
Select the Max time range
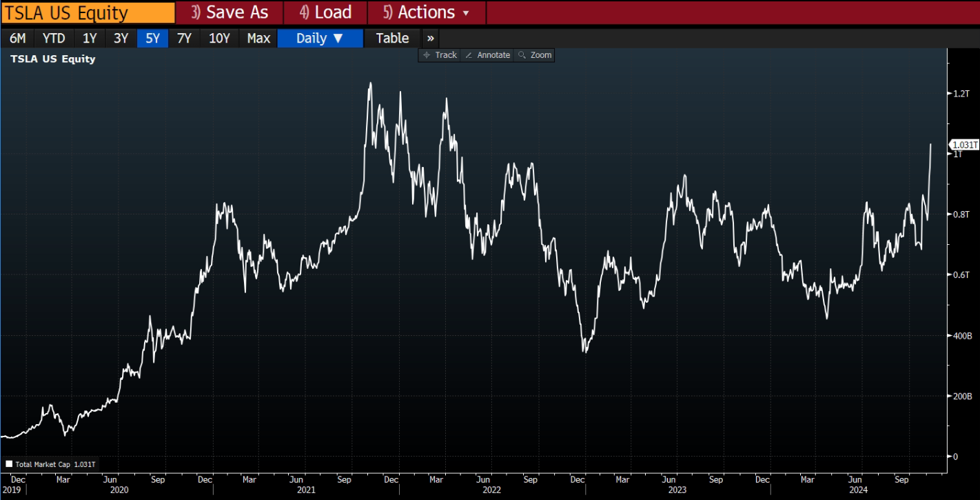click(258, 39)
